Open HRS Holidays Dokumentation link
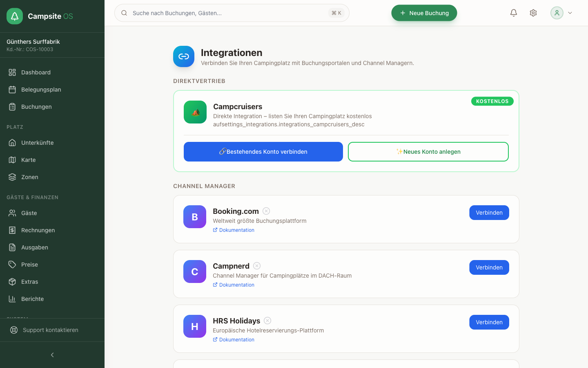 click(234, 340)
